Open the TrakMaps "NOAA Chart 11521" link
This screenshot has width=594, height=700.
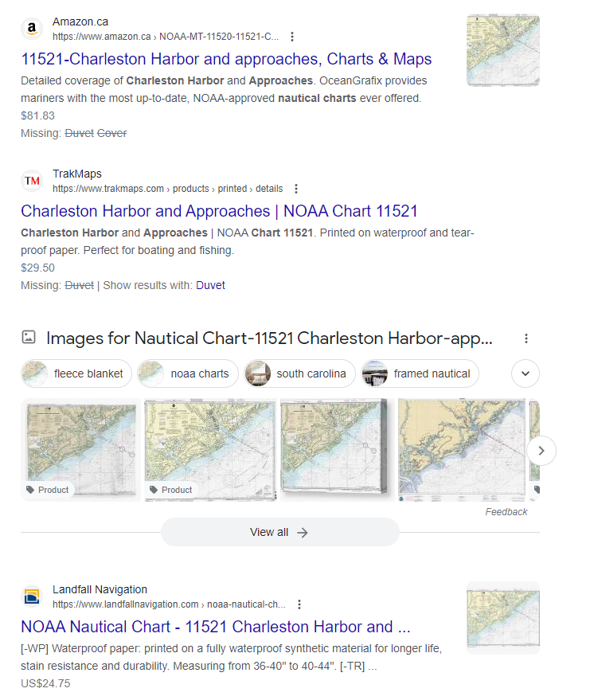pyautogui.click(x=219, y=211)
